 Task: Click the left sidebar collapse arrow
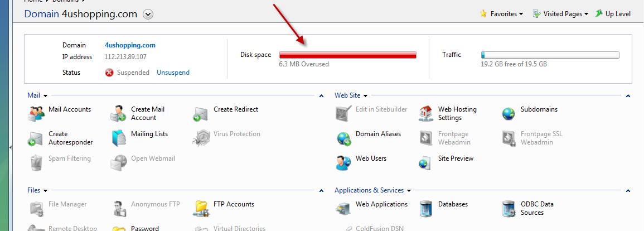pyautogui.click(x=11, y=147)
